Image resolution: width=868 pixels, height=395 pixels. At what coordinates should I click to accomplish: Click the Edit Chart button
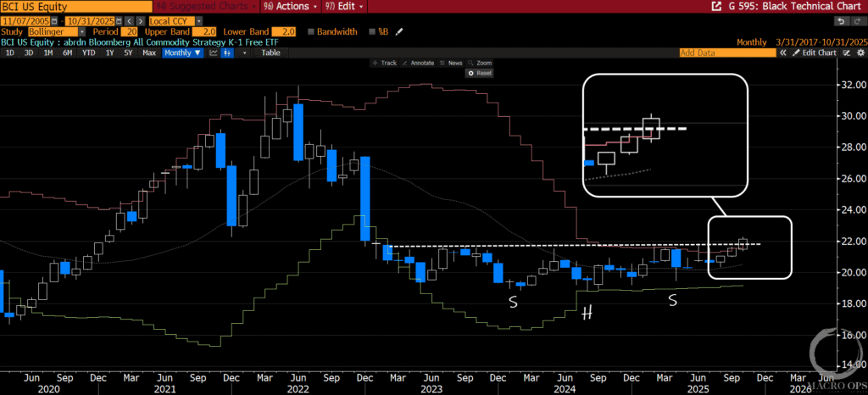coord(815,53)
